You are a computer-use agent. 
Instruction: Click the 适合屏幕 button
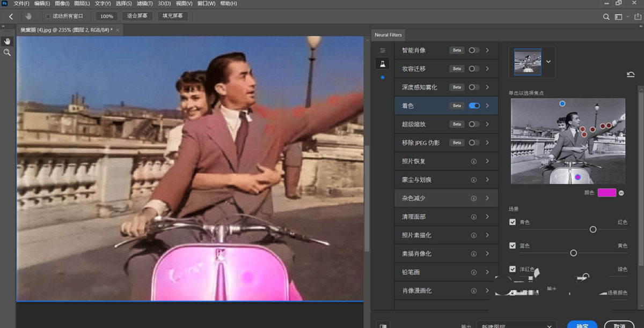(137, 16)
